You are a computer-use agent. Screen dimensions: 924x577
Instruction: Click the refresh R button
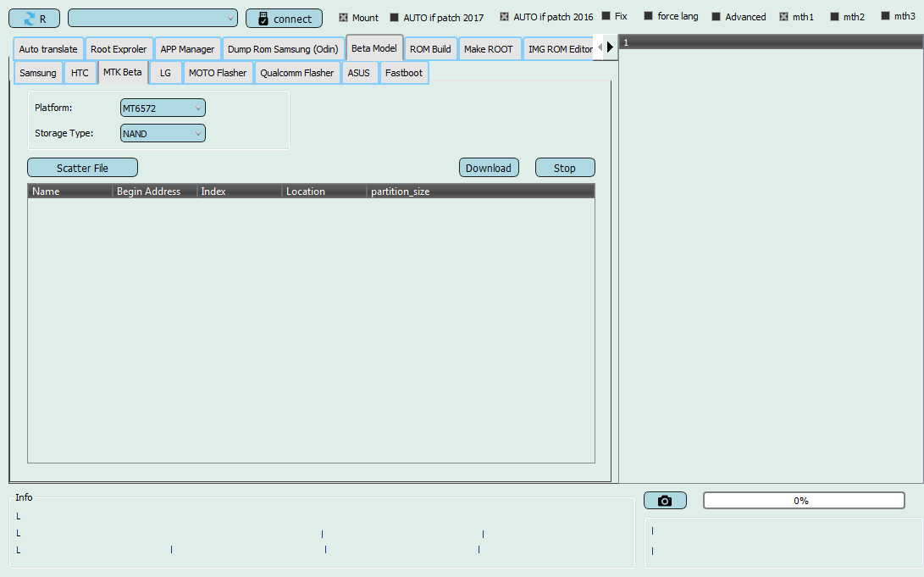(x=34, y=19)
